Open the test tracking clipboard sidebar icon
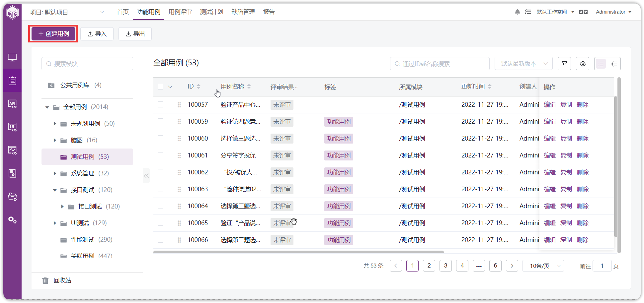 coord(12,81)
